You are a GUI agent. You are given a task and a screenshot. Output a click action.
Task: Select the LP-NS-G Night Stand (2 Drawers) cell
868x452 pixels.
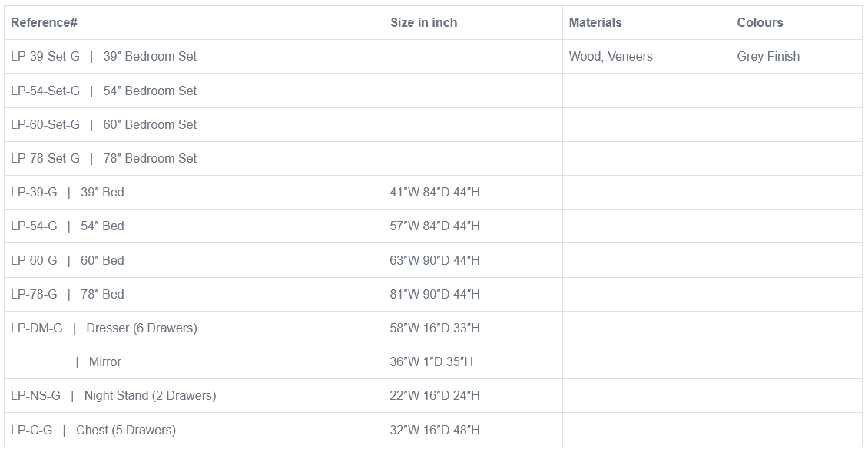point(113,395)
